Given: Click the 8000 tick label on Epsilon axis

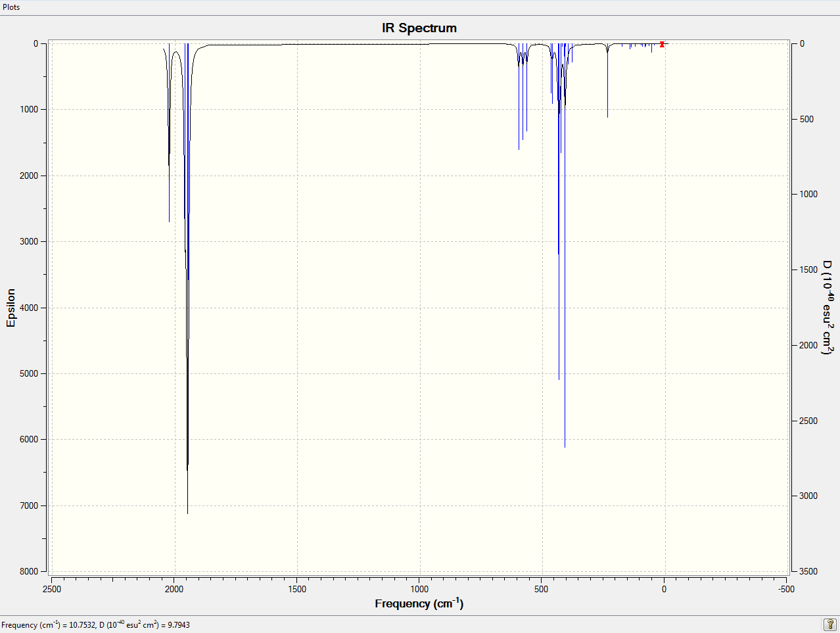Looking at the screenshot, I should [x=29, y=571].
